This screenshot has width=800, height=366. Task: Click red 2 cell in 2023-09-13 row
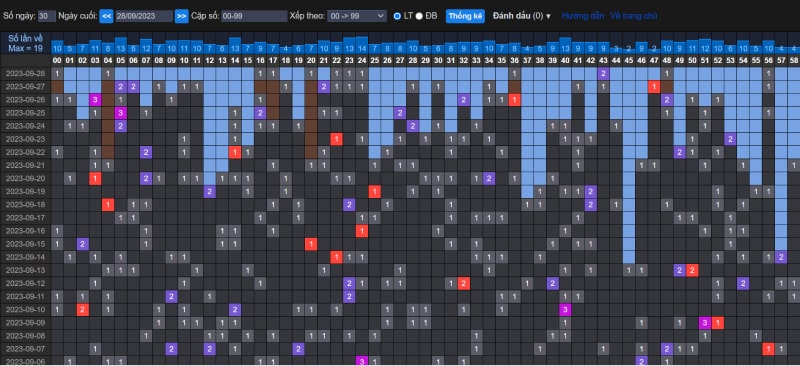(692, 271)
